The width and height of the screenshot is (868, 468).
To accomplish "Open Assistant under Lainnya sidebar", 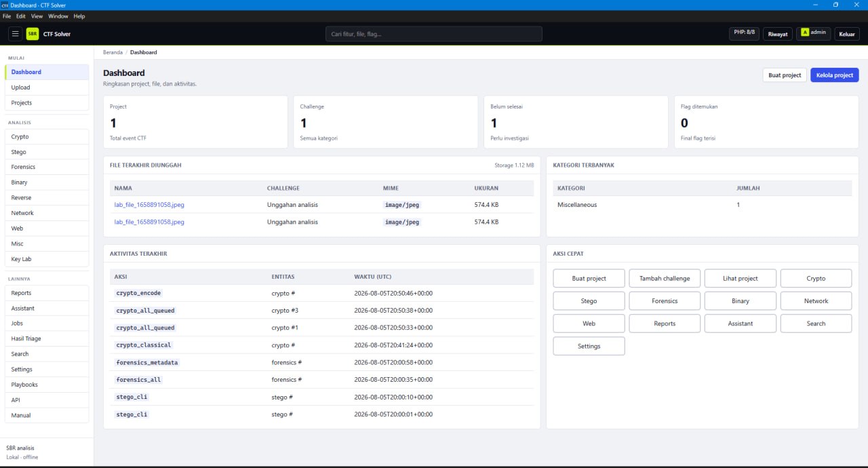I will point(47,308).
